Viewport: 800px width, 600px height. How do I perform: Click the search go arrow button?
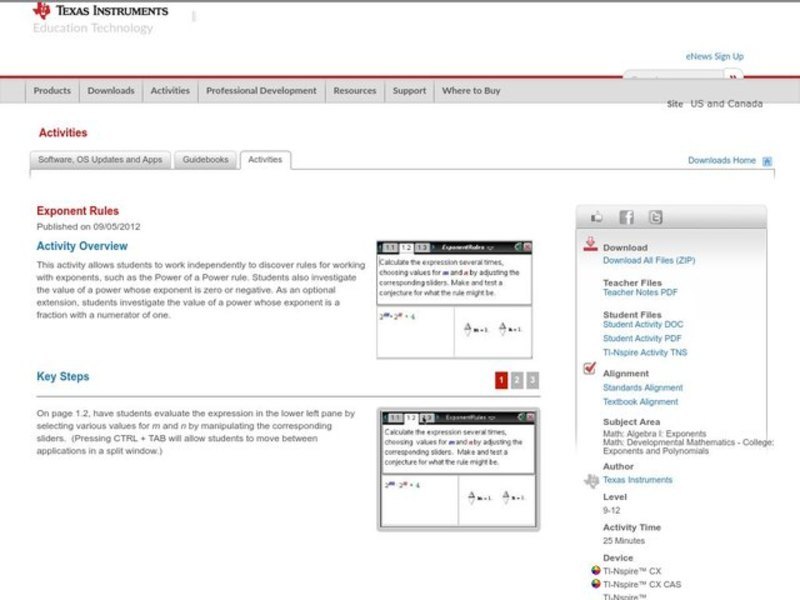(x=733, y=78)
